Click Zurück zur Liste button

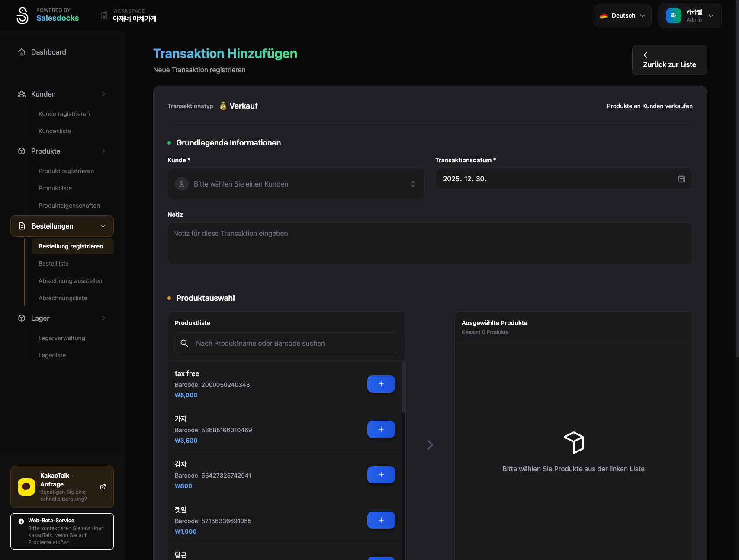point(669,60)
